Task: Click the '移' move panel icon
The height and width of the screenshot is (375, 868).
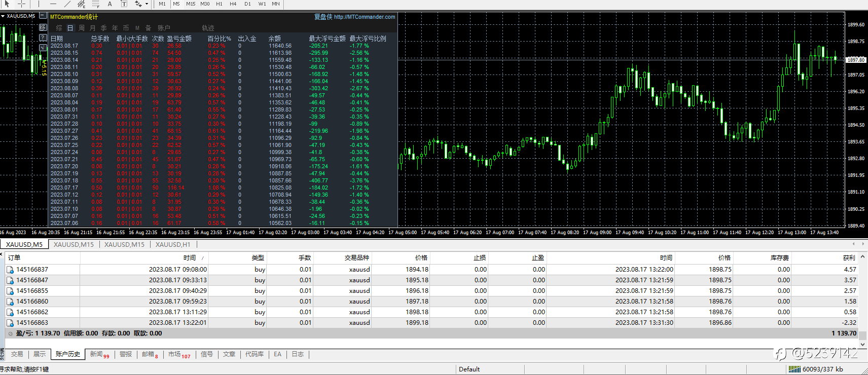Action: click(x=43, y=27)
